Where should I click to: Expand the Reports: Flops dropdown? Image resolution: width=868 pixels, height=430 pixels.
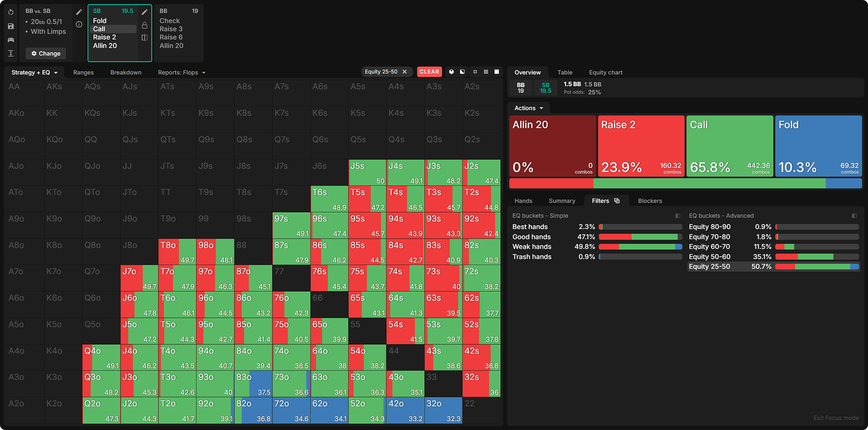[182, 72]
